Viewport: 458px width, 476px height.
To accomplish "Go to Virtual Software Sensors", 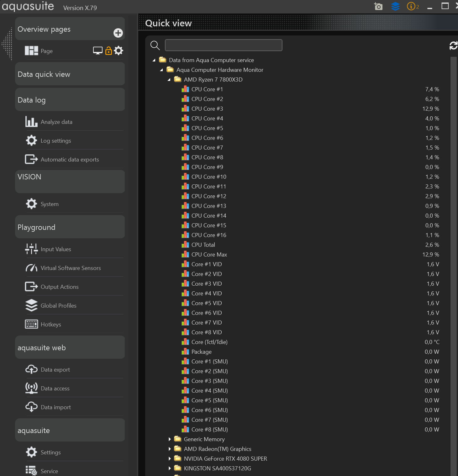I will click(71, 268).
